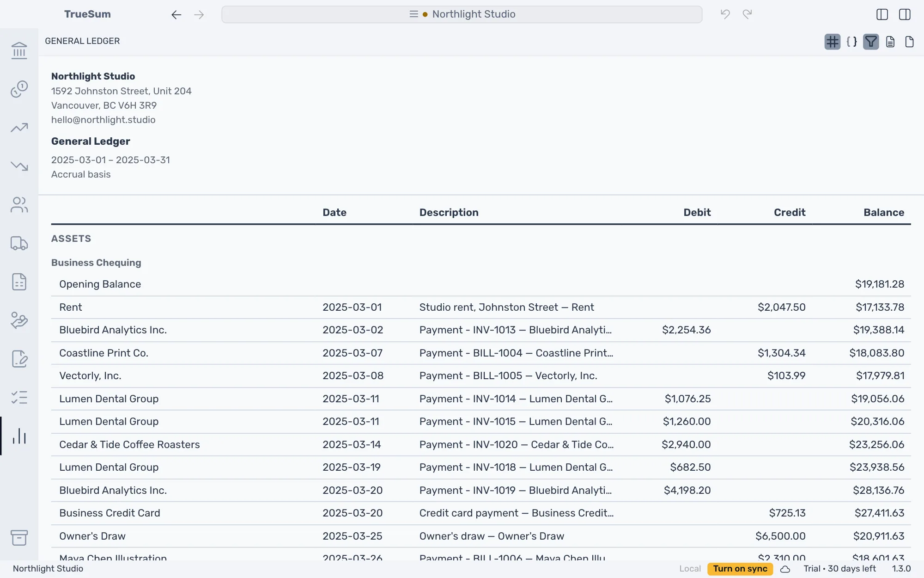924x578 pixels.
Task: Click the cloud status icon
Action: (x=785, y=569)
